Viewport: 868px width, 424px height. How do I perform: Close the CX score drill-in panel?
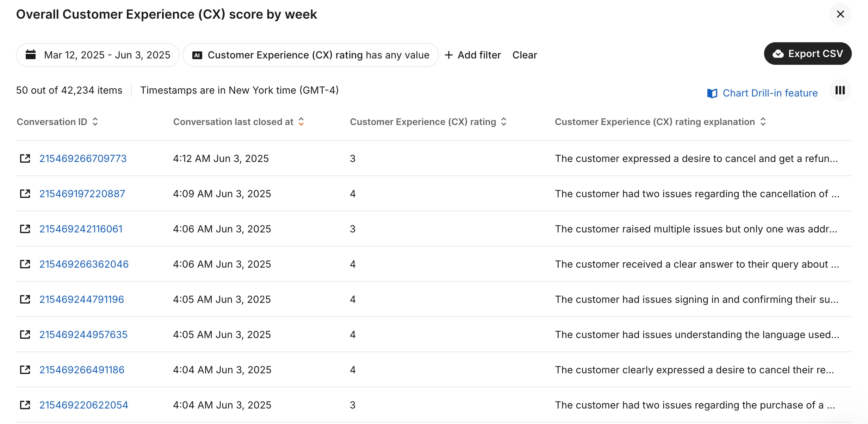[841, 14]
